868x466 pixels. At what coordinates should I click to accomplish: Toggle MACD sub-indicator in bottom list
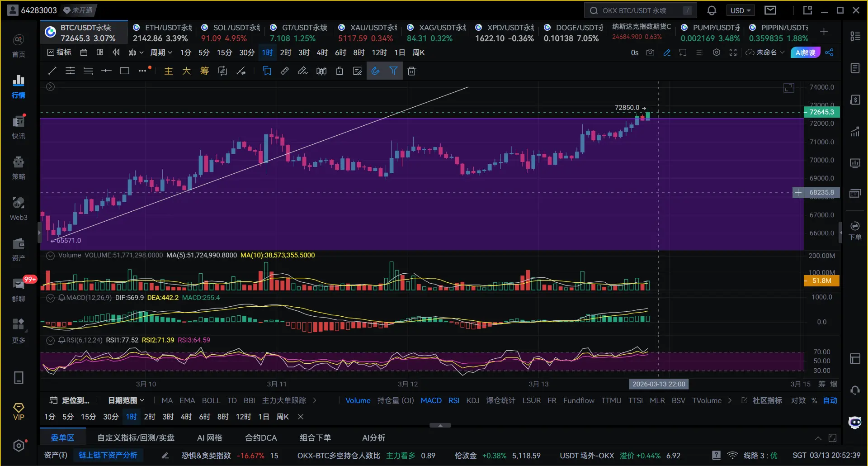431,400
